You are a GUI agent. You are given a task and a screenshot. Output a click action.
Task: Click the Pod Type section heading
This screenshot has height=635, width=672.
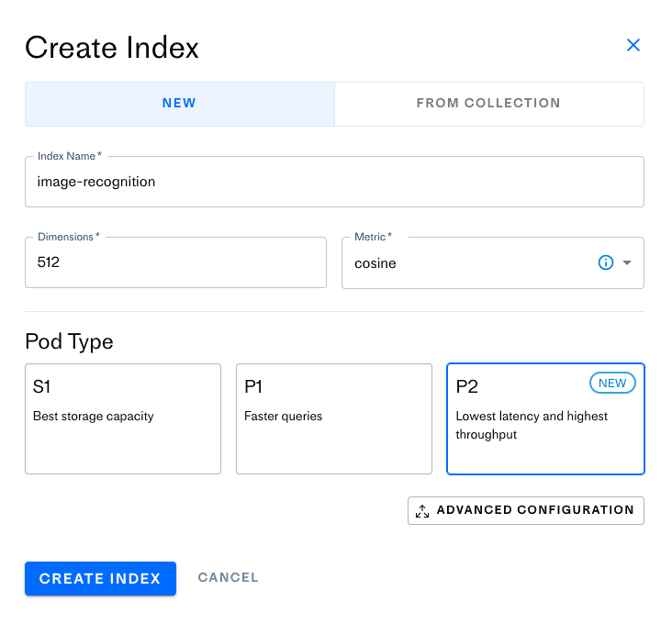point(69,341)
